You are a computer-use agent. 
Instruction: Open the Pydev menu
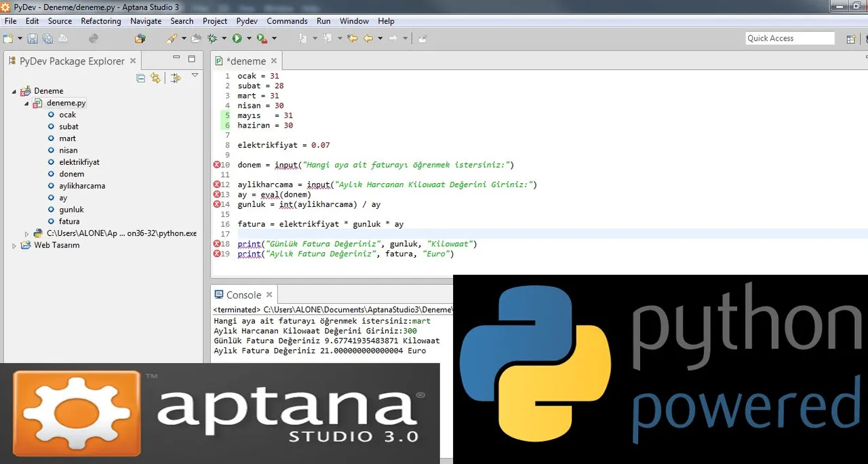point(247,21)
